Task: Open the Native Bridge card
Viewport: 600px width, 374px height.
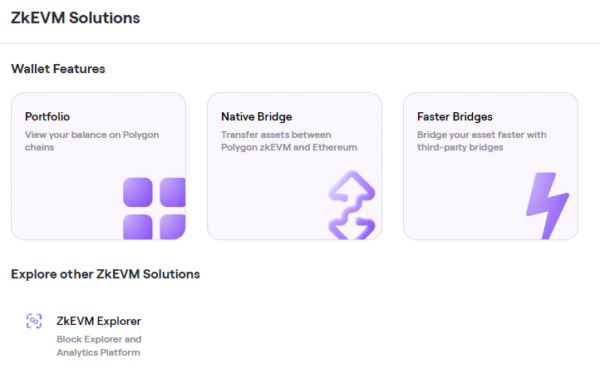Action: [295, 166]
